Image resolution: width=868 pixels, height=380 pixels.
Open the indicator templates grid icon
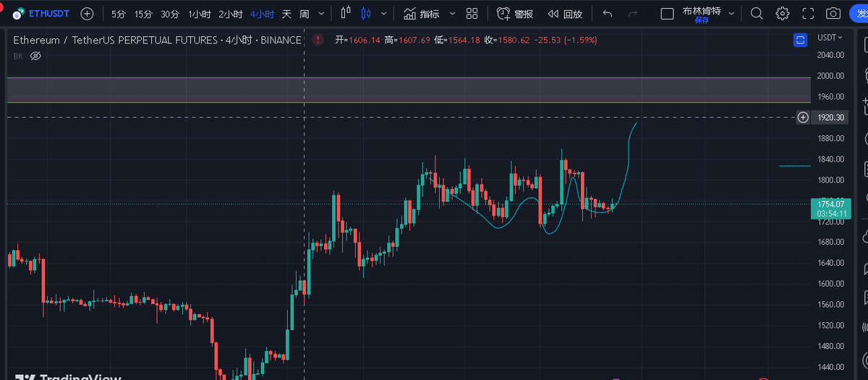pos(472,14)
